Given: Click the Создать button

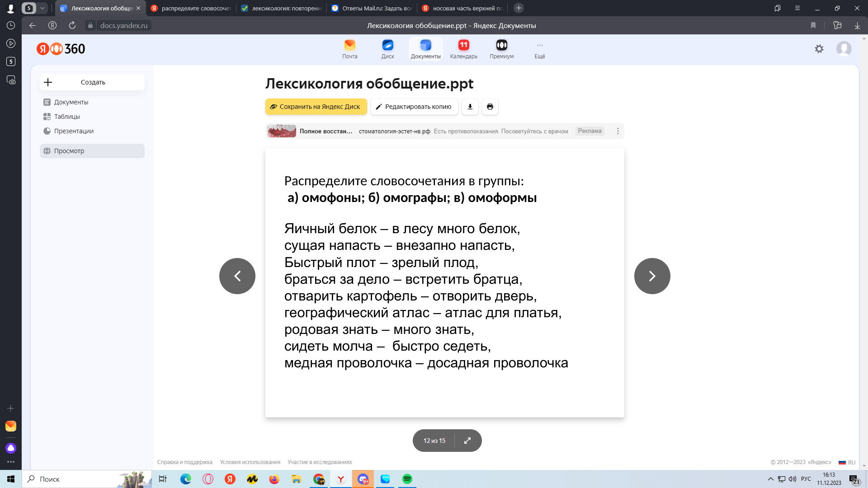Looking at the screenshot, I should [x=92, y=82].
